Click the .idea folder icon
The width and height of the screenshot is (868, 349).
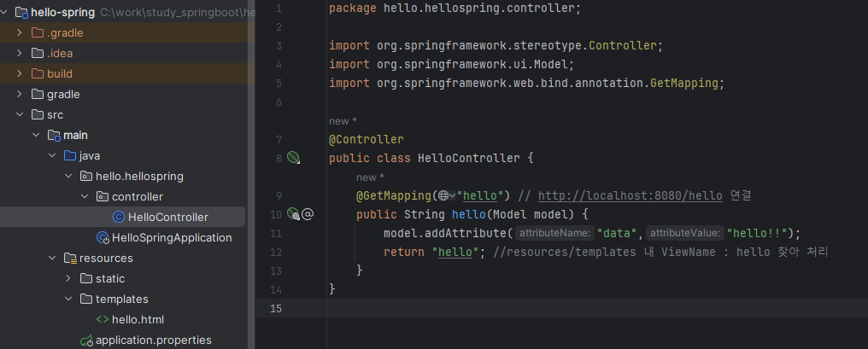click(x=38, y=53)
